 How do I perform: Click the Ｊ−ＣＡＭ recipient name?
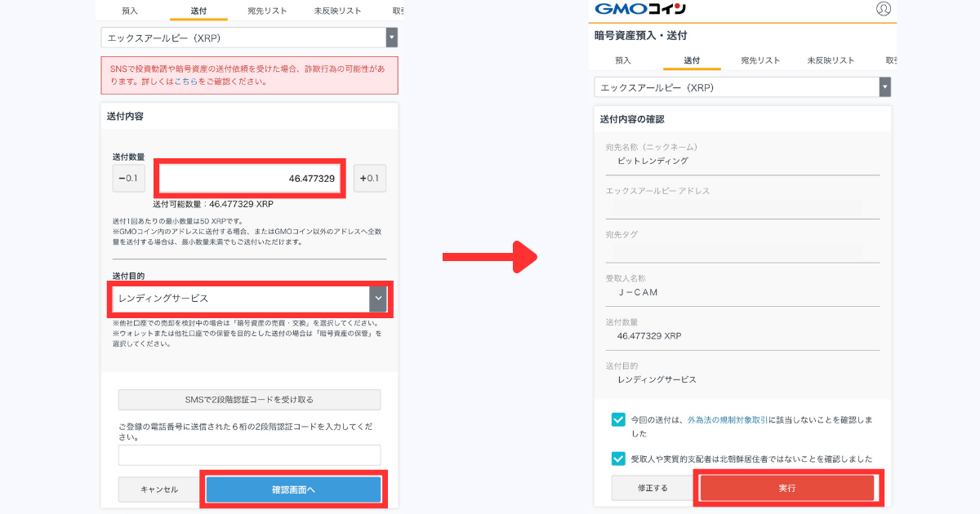pyautogui.click(x=638, y=292)
